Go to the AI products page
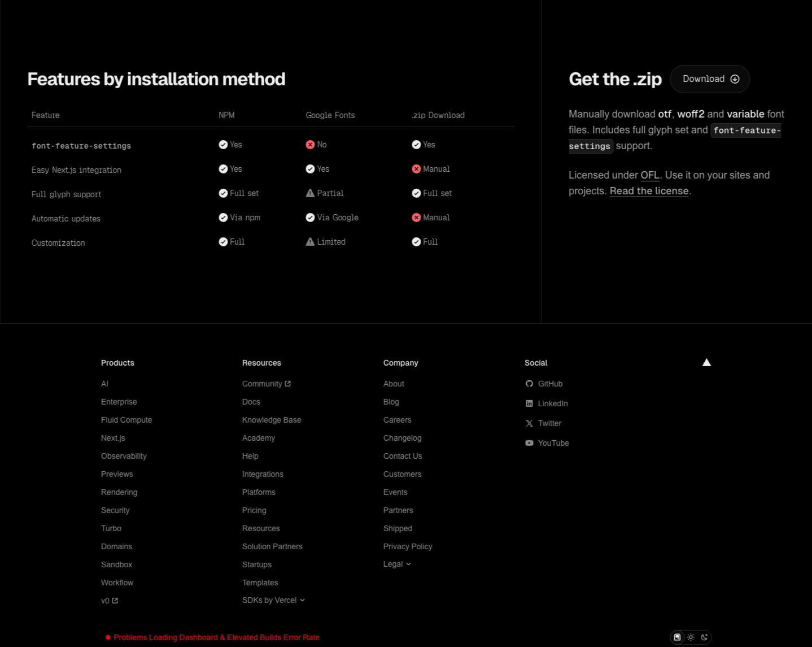Screen dimensions: 812x647 [104, 384]
